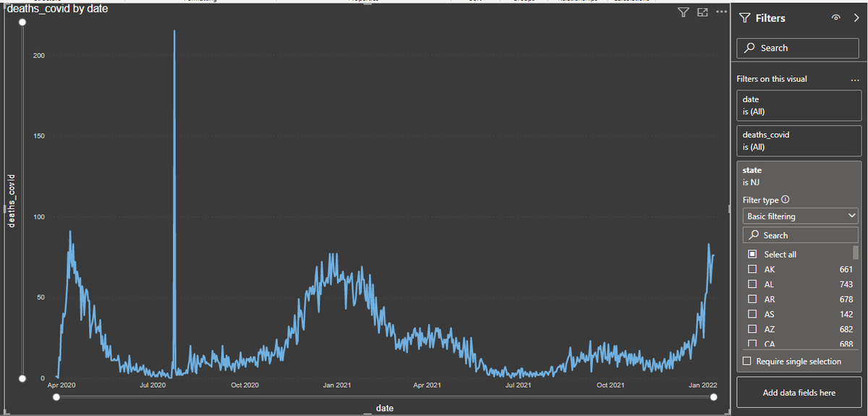Toggle the Select all checkbox
868x416 pixels.
click(752, 255)
